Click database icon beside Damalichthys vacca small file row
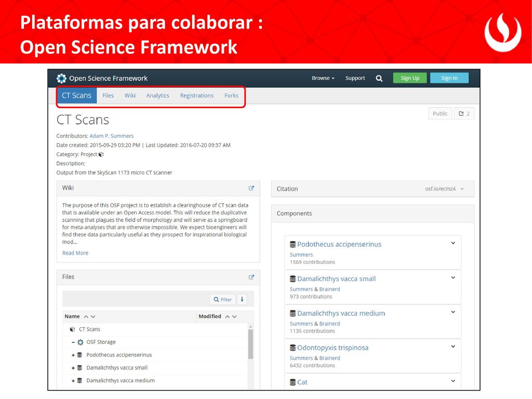 point(79,368)
